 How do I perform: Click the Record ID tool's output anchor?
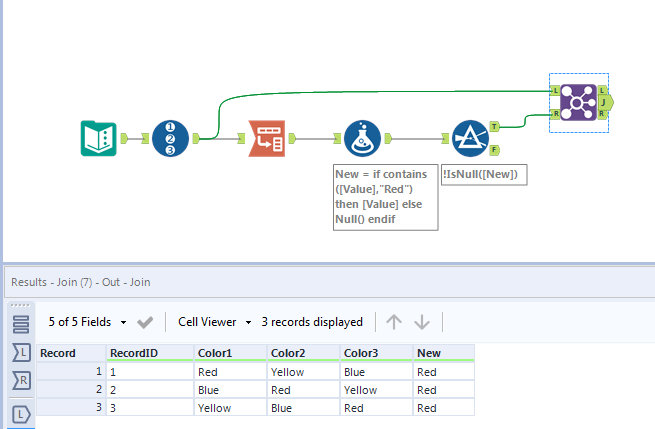pos(196,138)
